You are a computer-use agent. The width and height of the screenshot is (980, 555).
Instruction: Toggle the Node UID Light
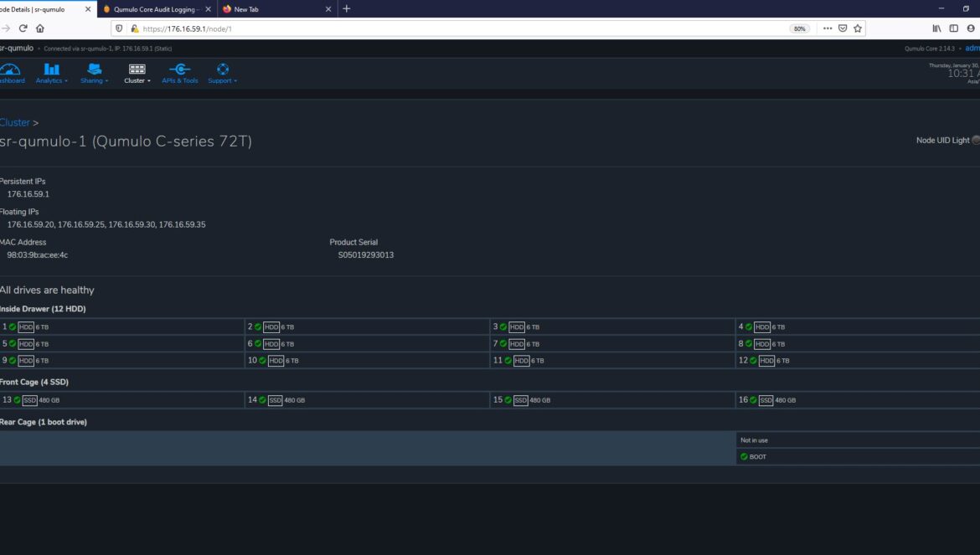pyautogui.click(x=976, y=141)
